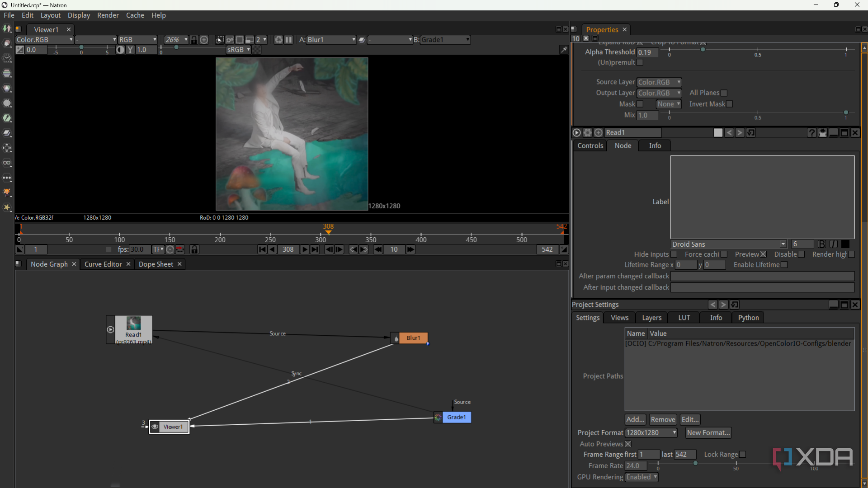The width and height of the screenshot is (868, 488).
Task: Open the Project Format 1280x1280 dropdown
Action: [x=651, y=433]
